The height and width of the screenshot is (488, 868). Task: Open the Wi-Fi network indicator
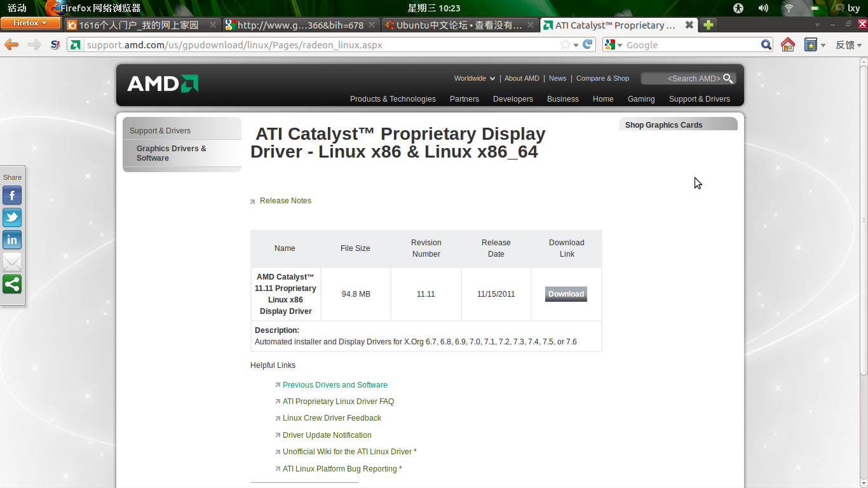click(789, 8)
